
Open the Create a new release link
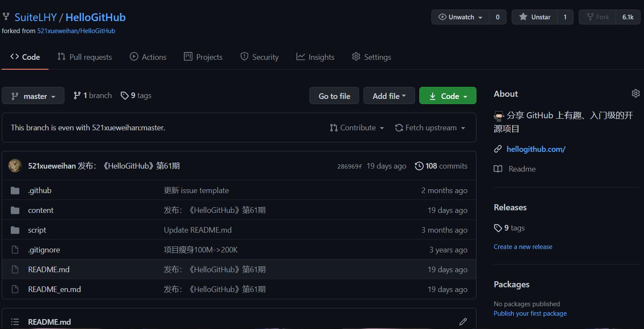523,246
